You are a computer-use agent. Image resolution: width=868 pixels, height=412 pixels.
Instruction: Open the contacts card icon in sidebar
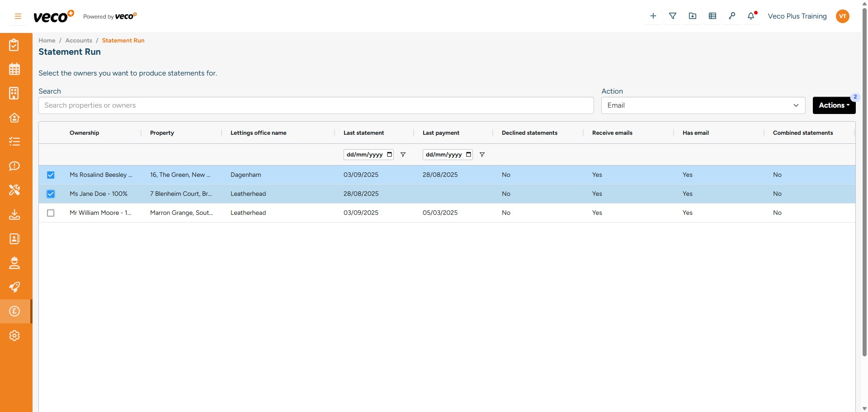click(x=14, y=239)
